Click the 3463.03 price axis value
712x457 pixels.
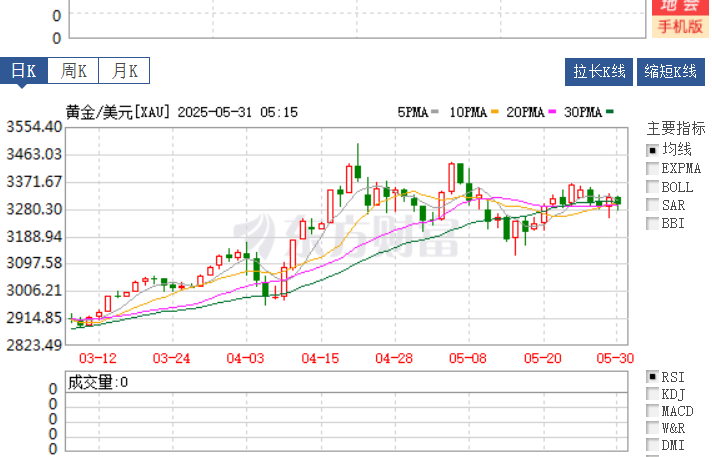(34, 154)
